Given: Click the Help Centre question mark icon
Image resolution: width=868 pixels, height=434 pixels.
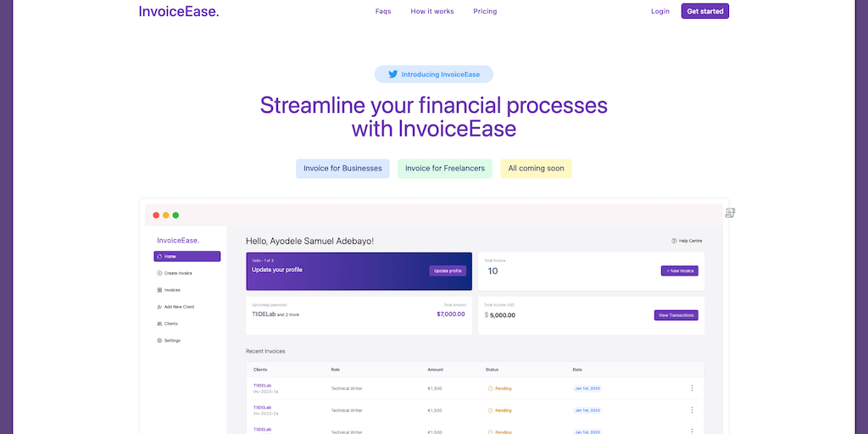Looking at the screenshot, I should [674, 241].
